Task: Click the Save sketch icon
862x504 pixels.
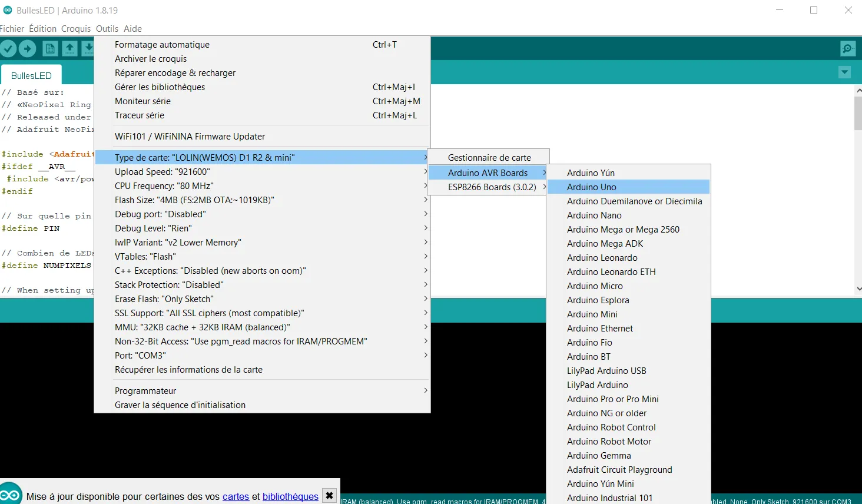Action: (88, 49)
